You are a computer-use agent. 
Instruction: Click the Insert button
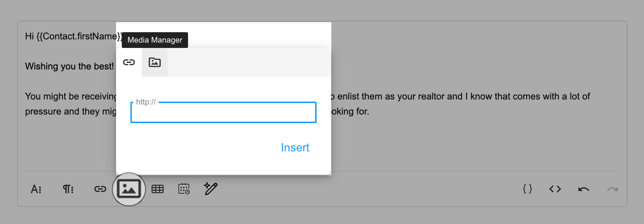[x=295, y=147]
